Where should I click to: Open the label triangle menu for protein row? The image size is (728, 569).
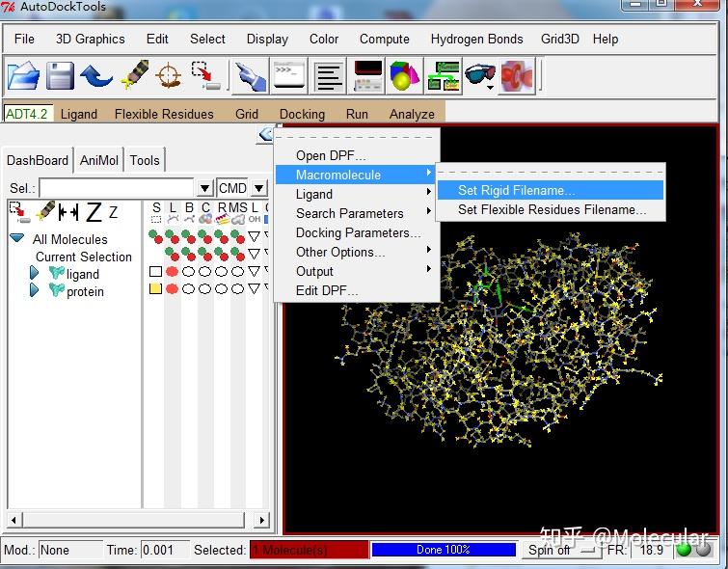point(254,289)
